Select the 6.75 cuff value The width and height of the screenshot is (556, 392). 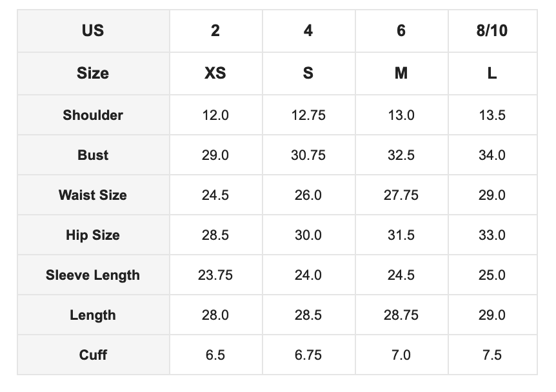tap(308, 355)
